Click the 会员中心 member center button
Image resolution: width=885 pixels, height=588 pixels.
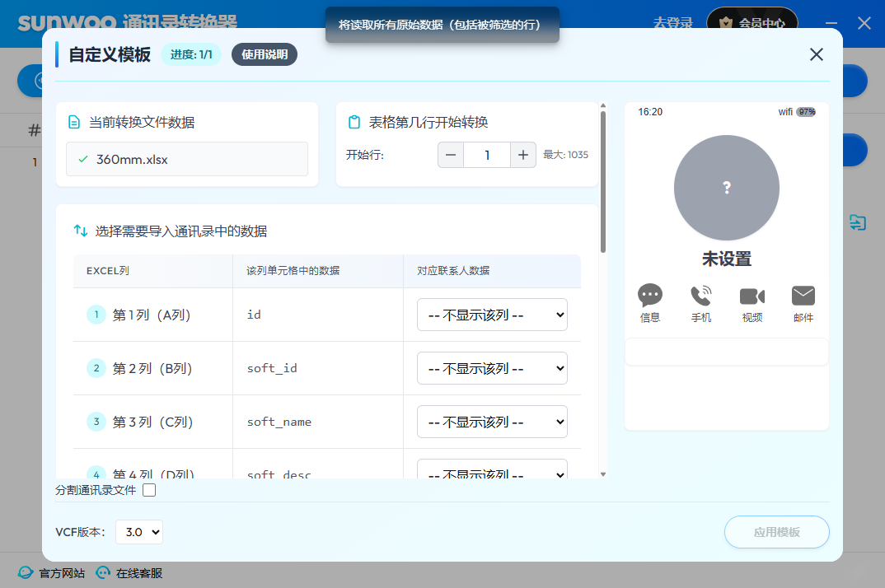752,23
